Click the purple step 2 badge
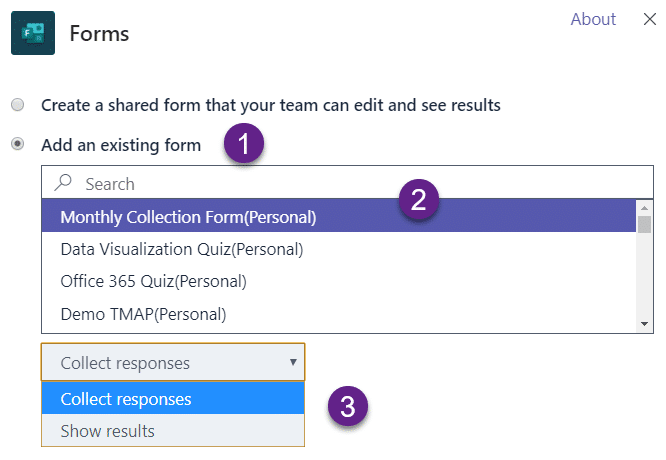Viewport: 666px width, 460px height. click(419, 200)
